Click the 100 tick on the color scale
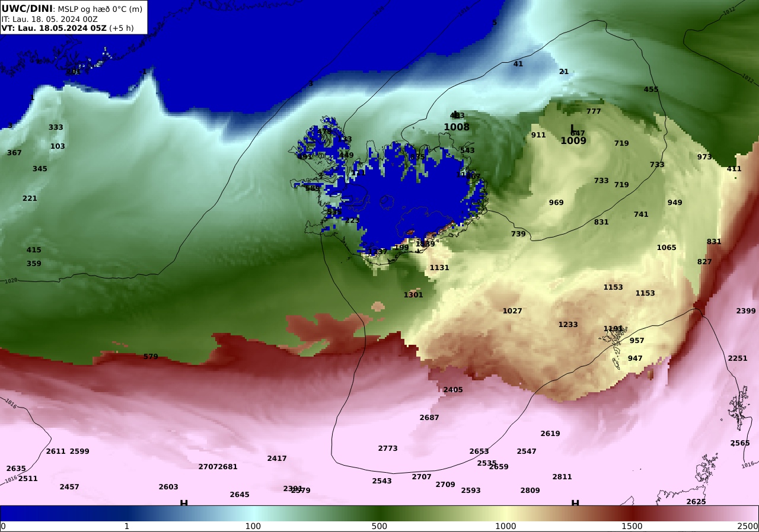Screen dimensions: 759x532 (253, 526)
